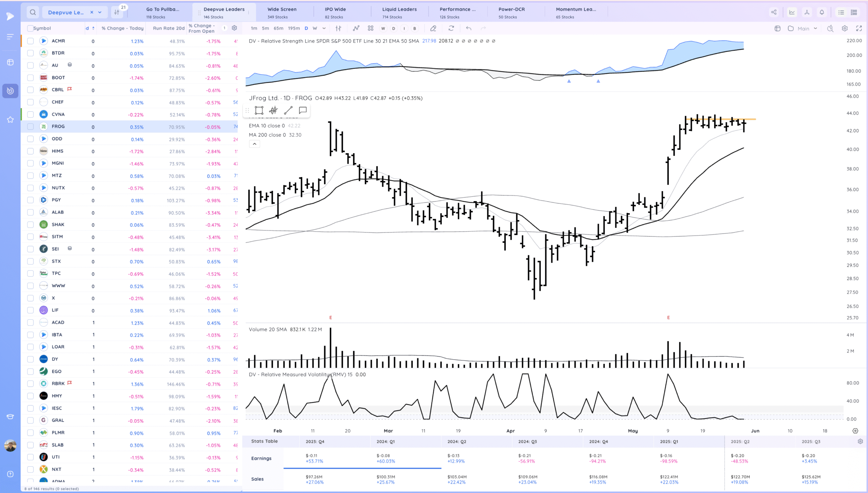Sort by % Change - Today column
The image size is (868, 493).
pyautogui.click(x=122, y=28)
